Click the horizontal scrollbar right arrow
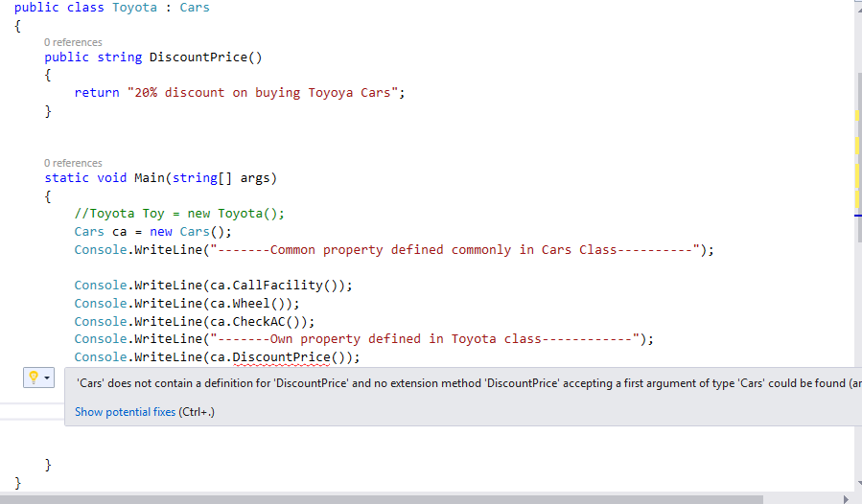Image resolution: width=862 pixels, height=504 pixels. [846, 499]
